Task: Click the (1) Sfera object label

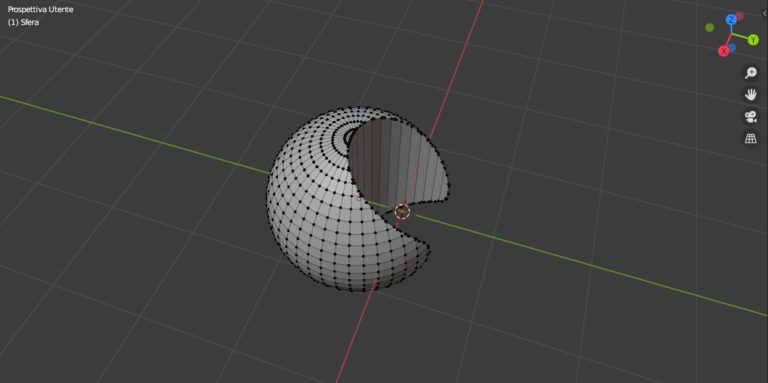Action: [24, 22]
